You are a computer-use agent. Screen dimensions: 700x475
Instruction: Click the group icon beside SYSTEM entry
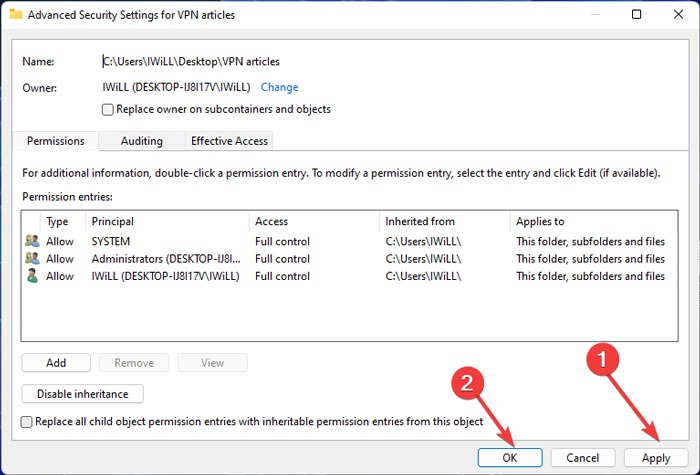click(x=32, y=241)
